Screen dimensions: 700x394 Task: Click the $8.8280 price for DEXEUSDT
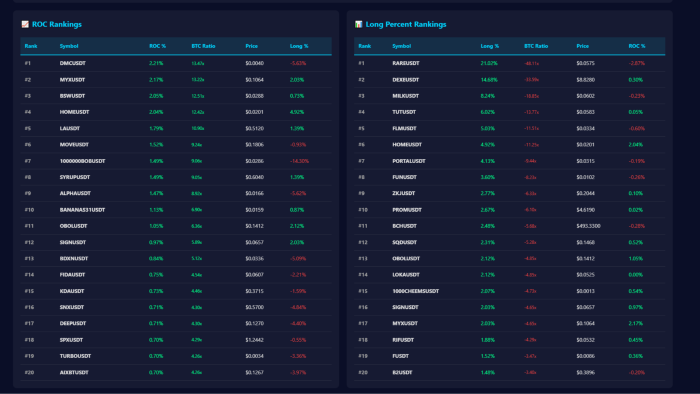[585, 80]
